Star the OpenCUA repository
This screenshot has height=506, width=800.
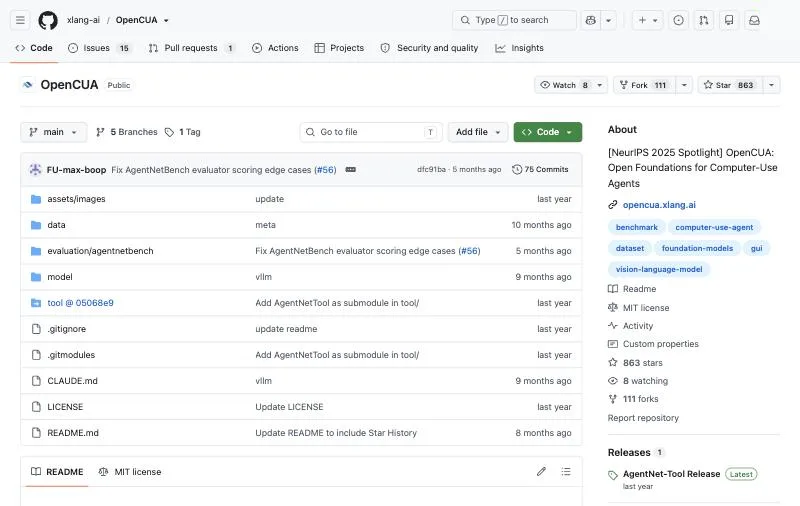click(730, 85)
